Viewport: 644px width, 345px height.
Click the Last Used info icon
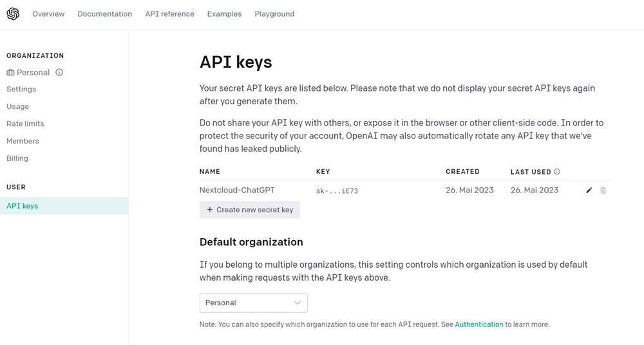tap(557, 172)
